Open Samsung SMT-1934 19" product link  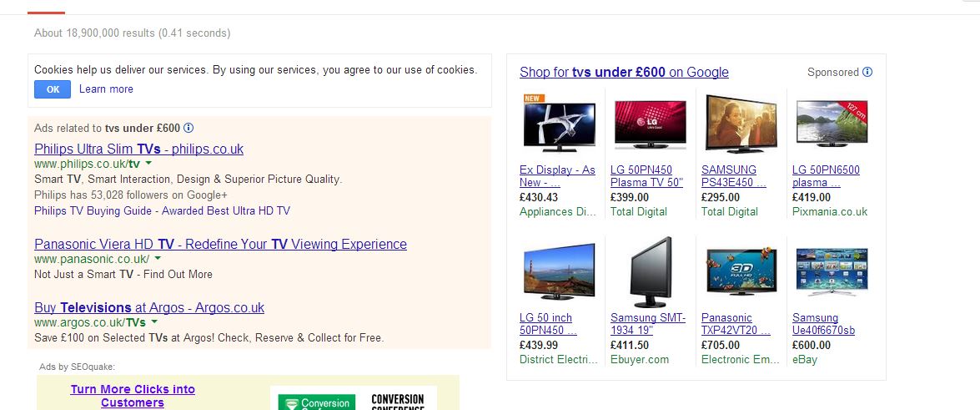coord(648,324)
